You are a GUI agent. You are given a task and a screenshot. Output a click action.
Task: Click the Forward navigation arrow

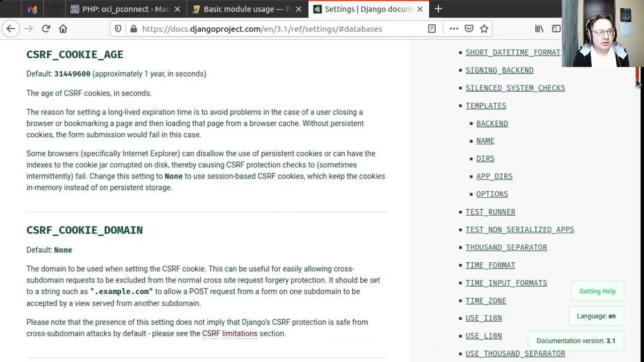coord(29,29)
